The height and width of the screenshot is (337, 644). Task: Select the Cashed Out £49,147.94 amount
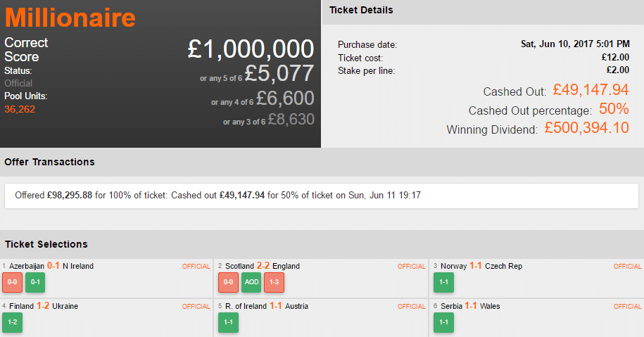point(591,90)
